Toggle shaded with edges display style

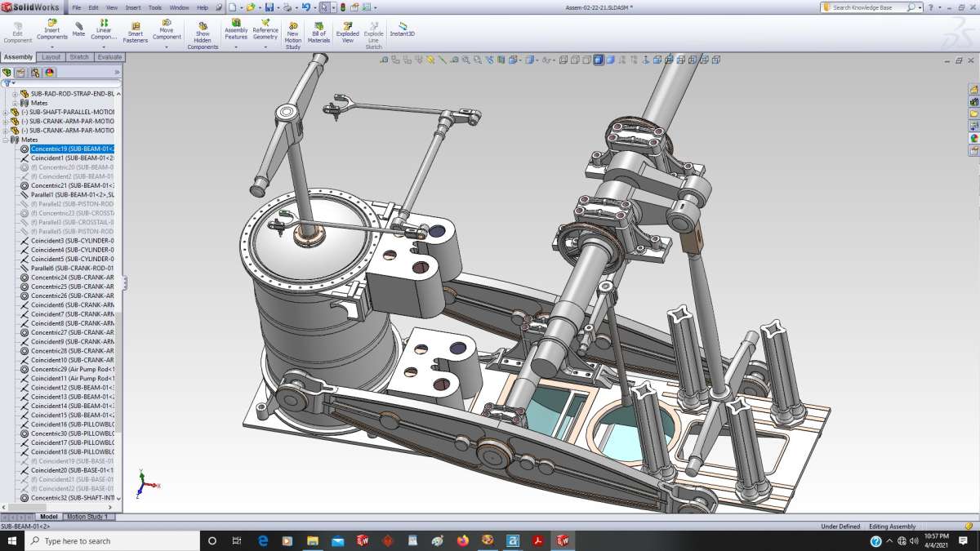(599, 60)
